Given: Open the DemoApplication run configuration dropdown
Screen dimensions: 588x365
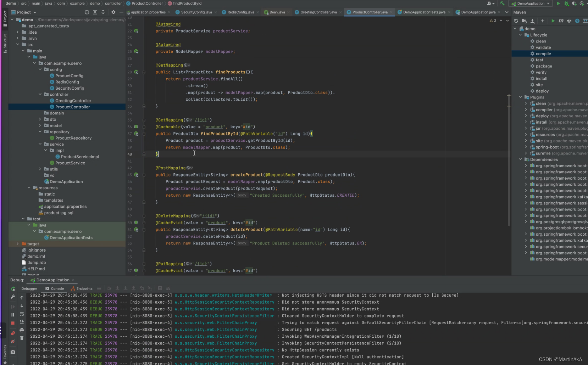Looking at the screenshot, I should [531, 4].
